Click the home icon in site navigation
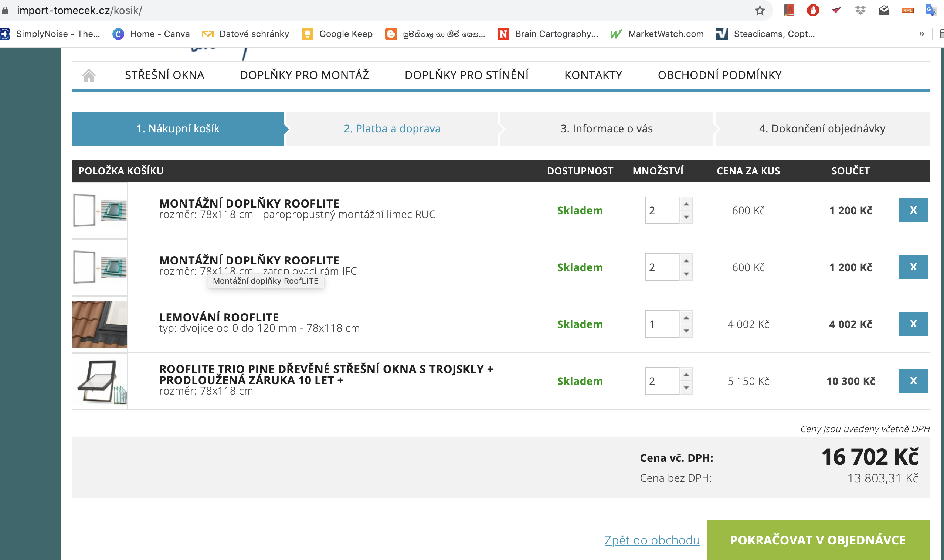 [x=89, y=75]
